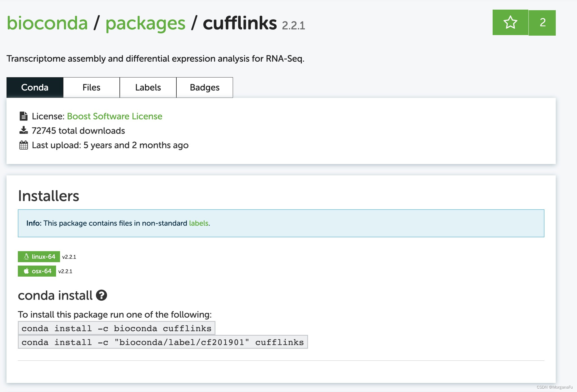Click the osx-64 apple badge
Viewport: 577px width, 392px height.
37,271
